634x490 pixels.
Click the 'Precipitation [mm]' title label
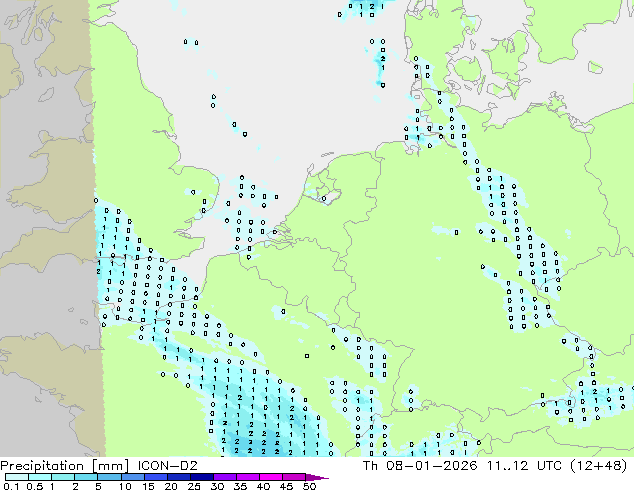point(64,466)
